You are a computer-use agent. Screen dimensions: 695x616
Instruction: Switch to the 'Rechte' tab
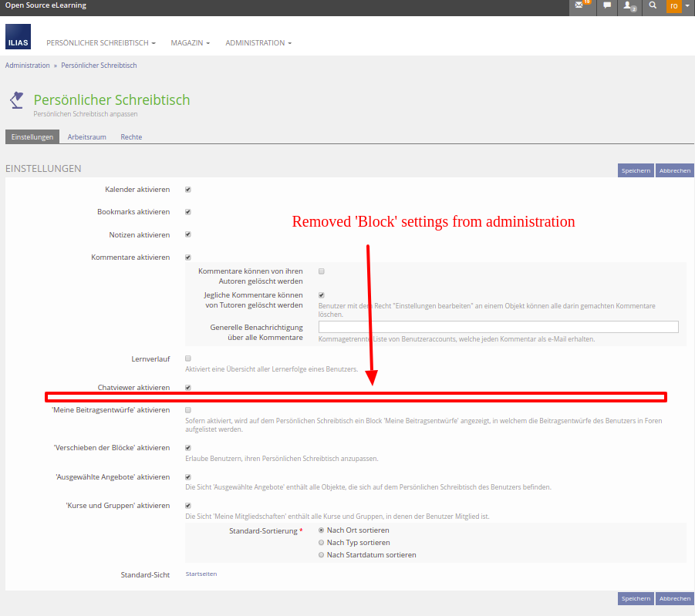(131, 137)
